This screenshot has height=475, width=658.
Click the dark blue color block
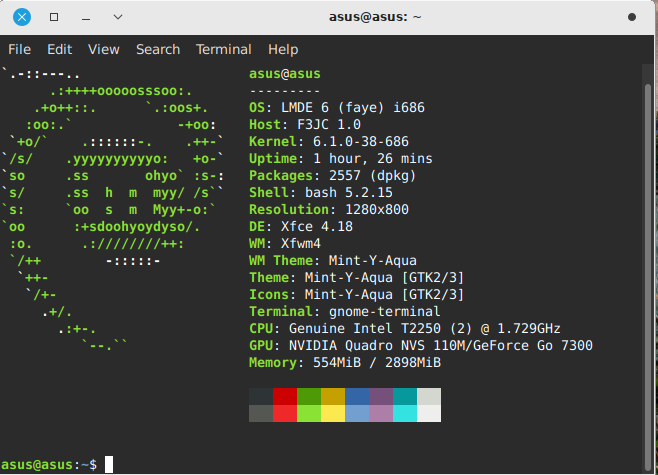click(357, 397)
